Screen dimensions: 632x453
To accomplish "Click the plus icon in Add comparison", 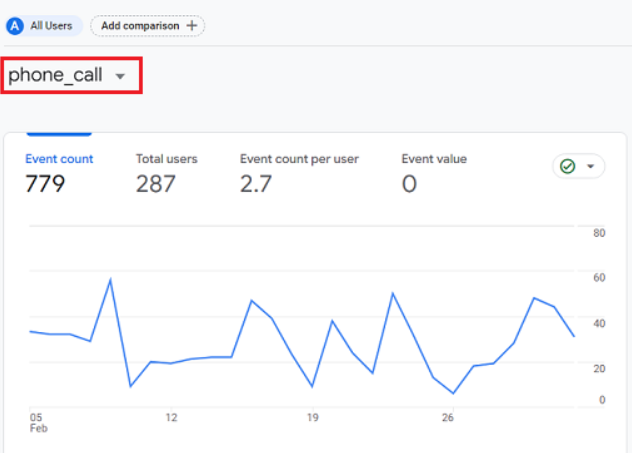I will click(x=191, y=25).
